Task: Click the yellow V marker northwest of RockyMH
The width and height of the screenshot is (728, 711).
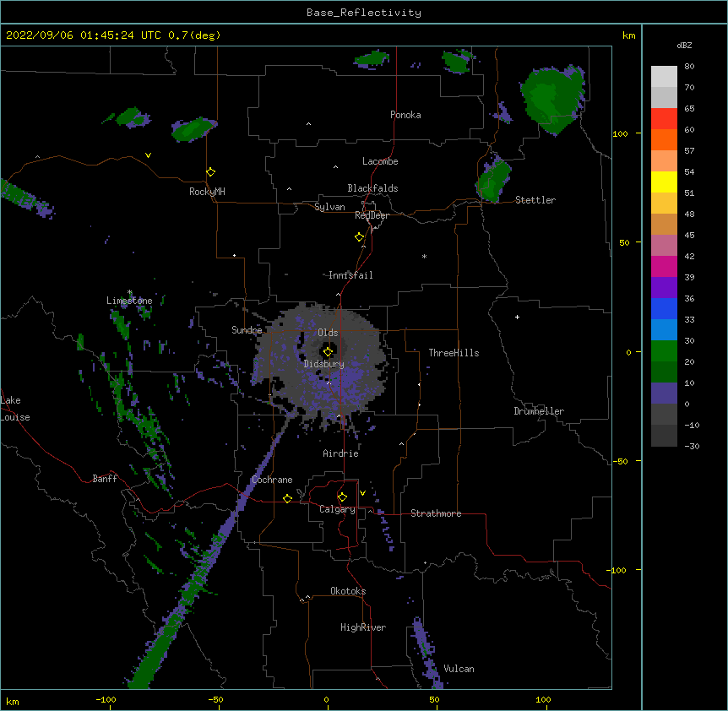Action: tap(148, 155)
